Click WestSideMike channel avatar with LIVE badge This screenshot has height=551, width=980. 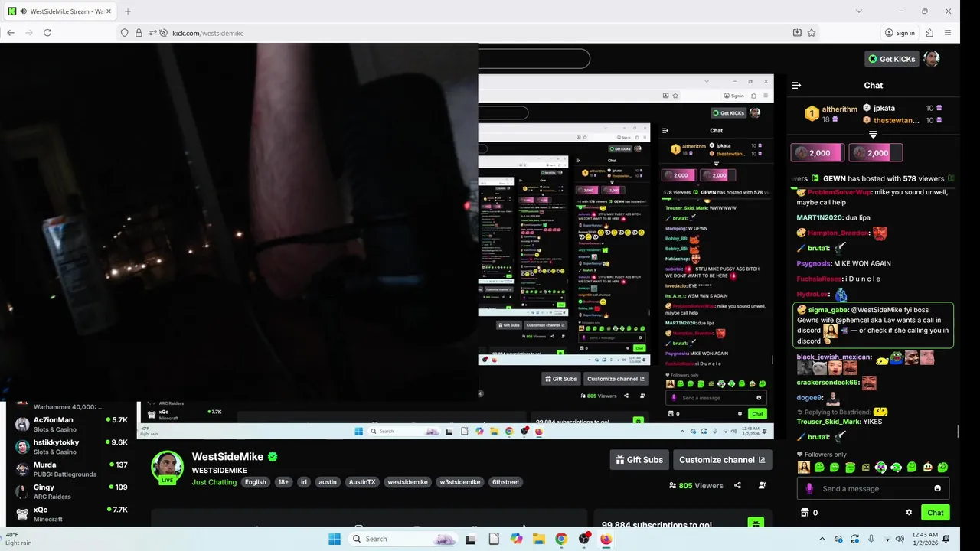167,468
